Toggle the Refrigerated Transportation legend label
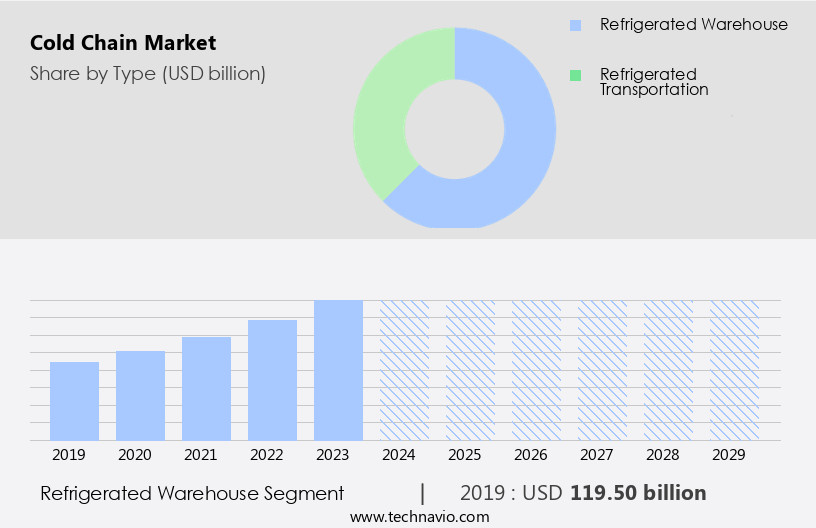 pyautogui.click(x=653, y=82)
